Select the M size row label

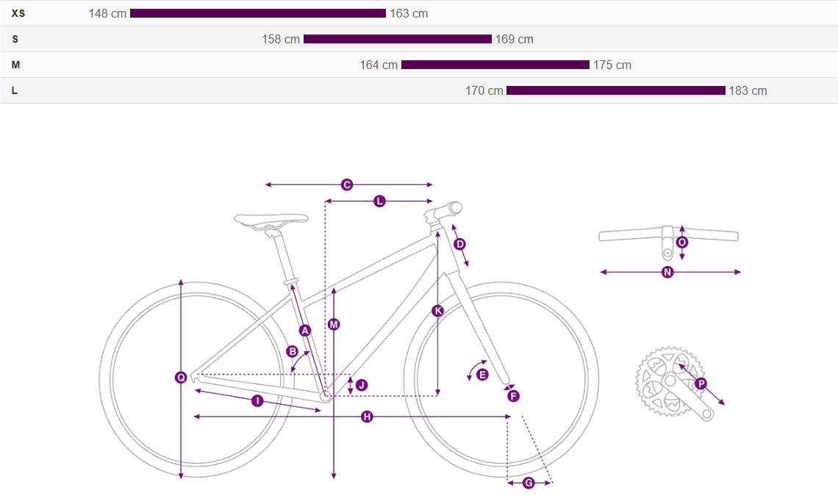coord(15,65)
